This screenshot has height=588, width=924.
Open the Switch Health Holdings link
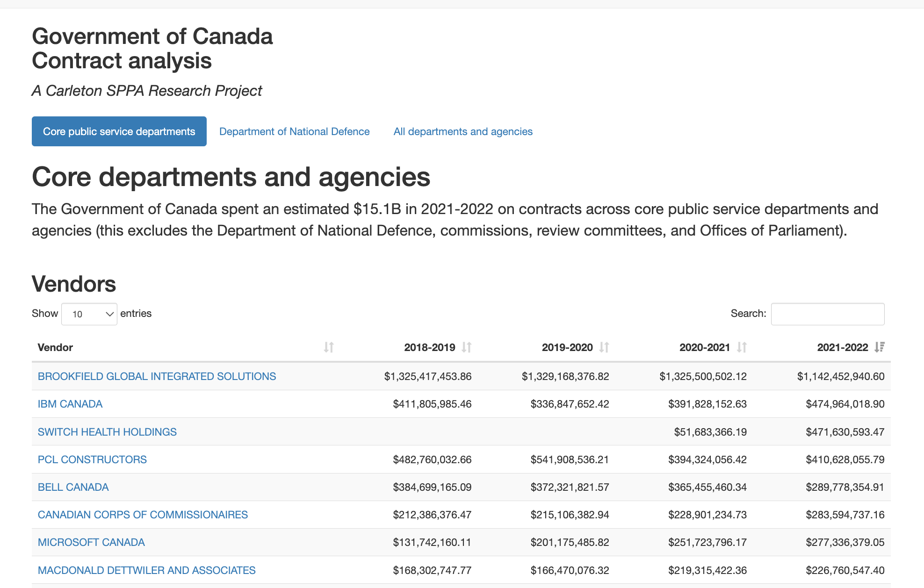pyautogui.click(x=107, y=432)
